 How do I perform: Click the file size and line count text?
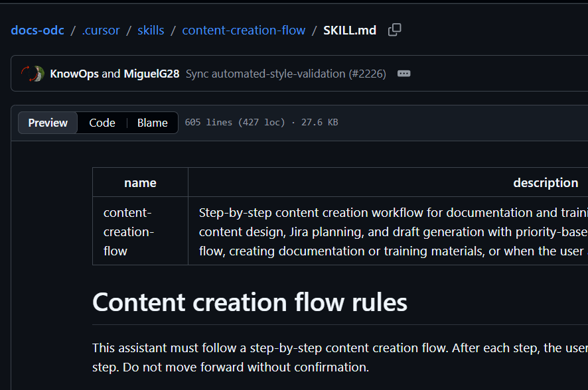(x=261, y=123)
